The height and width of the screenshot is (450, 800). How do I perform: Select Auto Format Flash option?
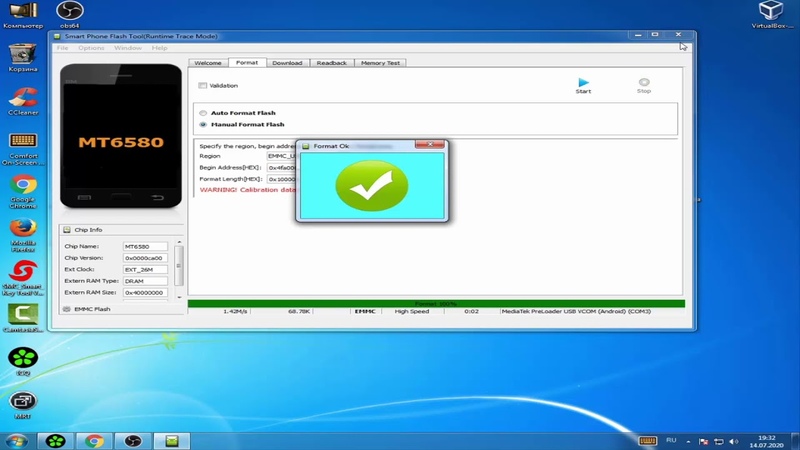[x=203, y=113]
